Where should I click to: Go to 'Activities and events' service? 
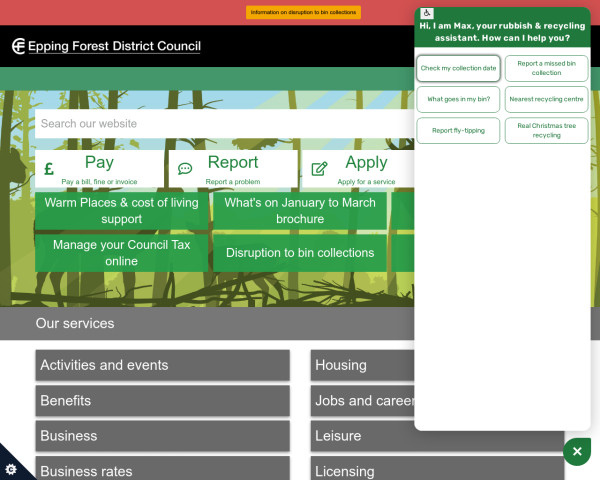[x=162, y=365]
